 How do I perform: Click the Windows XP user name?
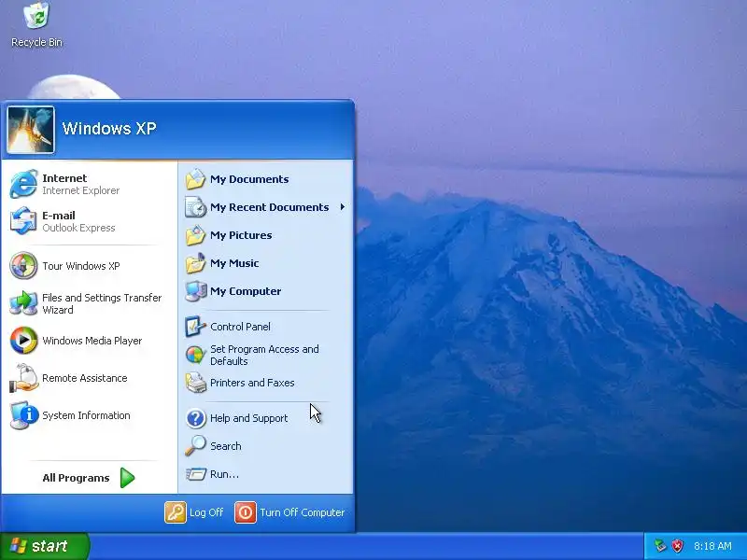click(x=109, y=129)
